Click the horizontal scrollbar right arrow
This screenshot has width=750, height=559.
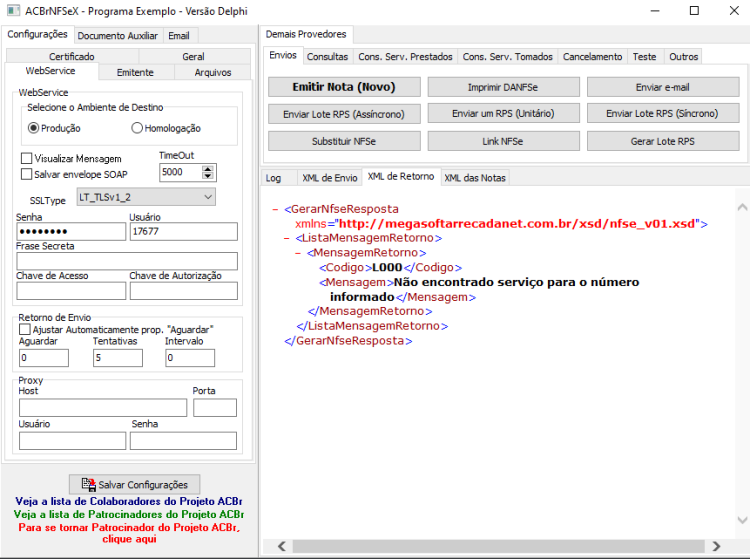[x=716, y=546]
